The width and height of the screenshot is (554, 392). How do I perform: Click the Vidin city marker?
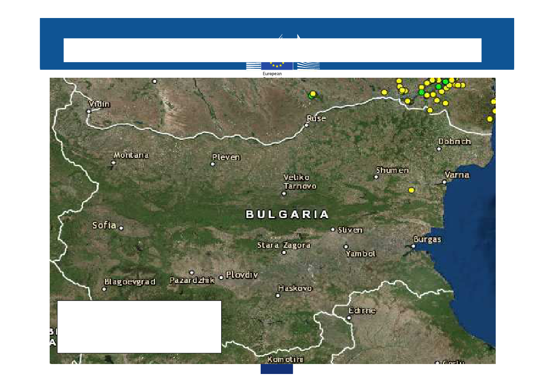coord(89,111)
